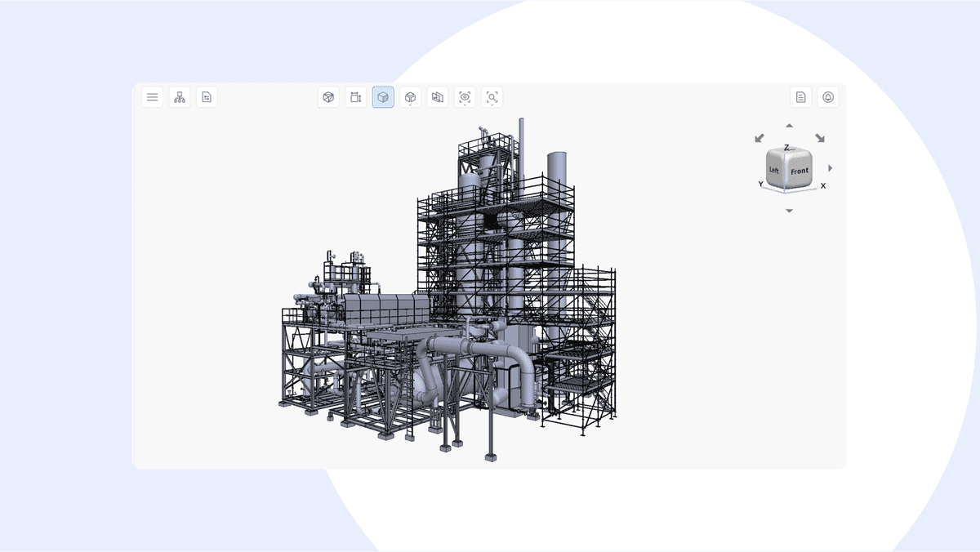This screenshot has height=552, width=980.
Task: Click the document with arrows icon
Action: [x=207, y=97]
